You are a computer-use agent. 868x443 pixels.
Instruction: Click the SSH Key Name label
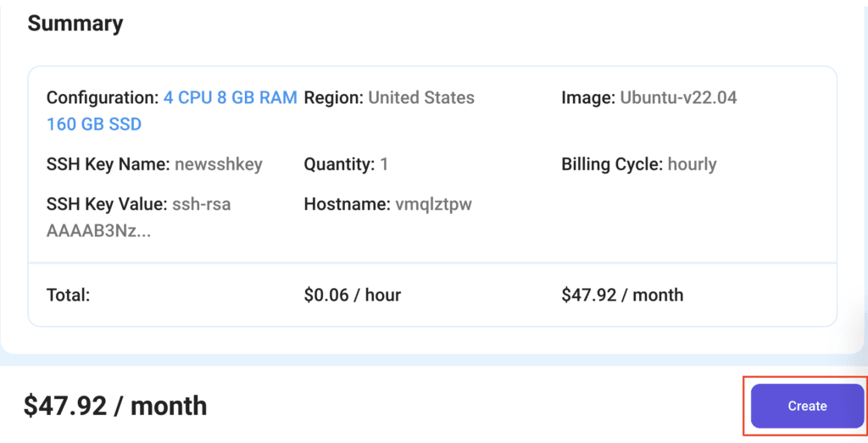[x=108, y=164]
